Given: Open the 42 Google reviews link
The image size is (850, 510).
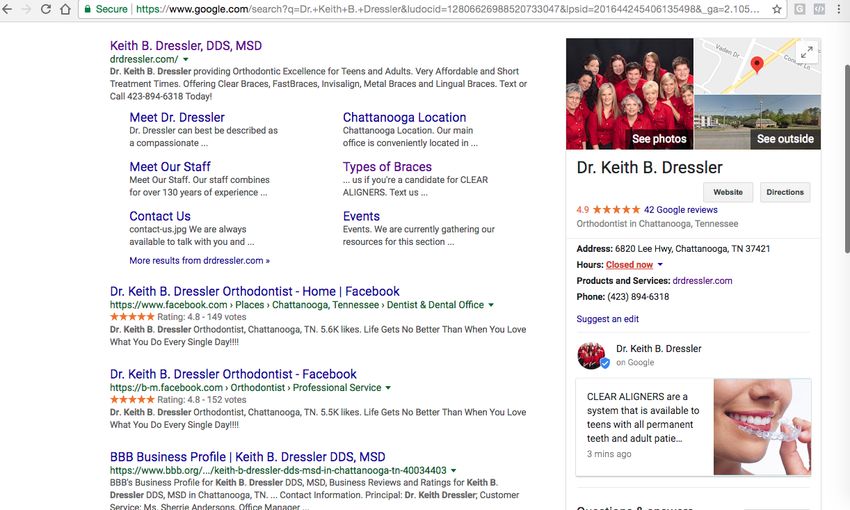Looking at the screenshot, I should coord(680,210).
